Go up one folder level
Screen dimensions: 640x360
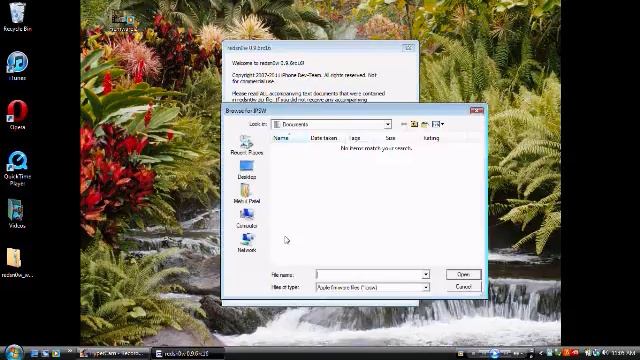pyautogui.click(x=414, y=124)
